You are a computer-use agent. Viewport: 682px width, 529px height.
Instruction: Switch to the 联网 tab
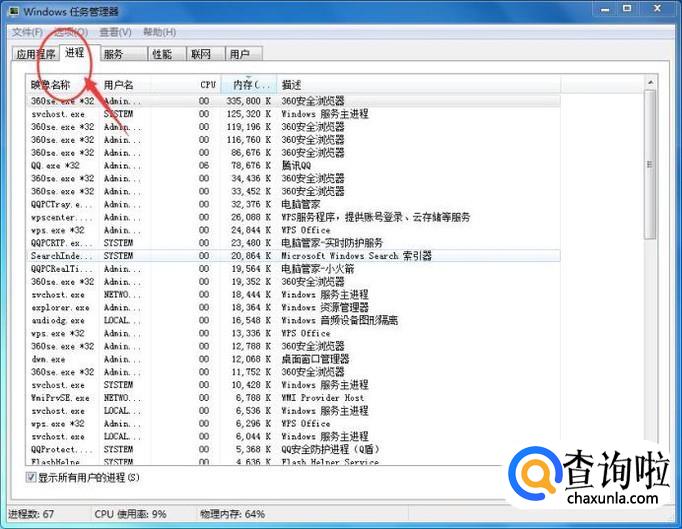pyautogui.click(x=206, y=54)
